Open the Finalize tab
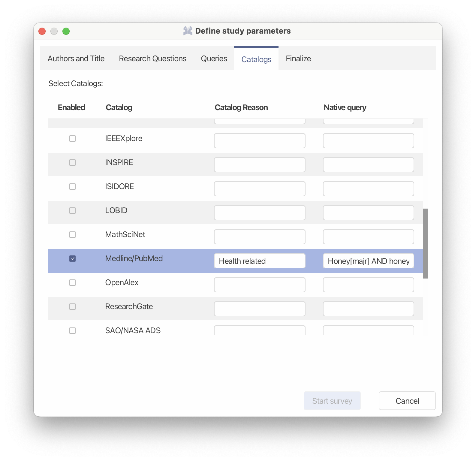476x461 pixels. click(x=298, y=59)
